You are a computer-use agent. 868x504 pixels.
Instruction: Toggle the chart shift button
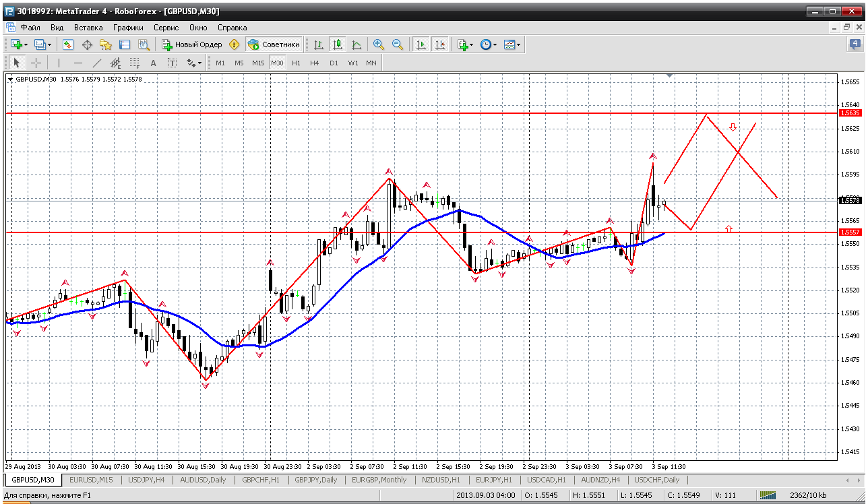(440, 44)
